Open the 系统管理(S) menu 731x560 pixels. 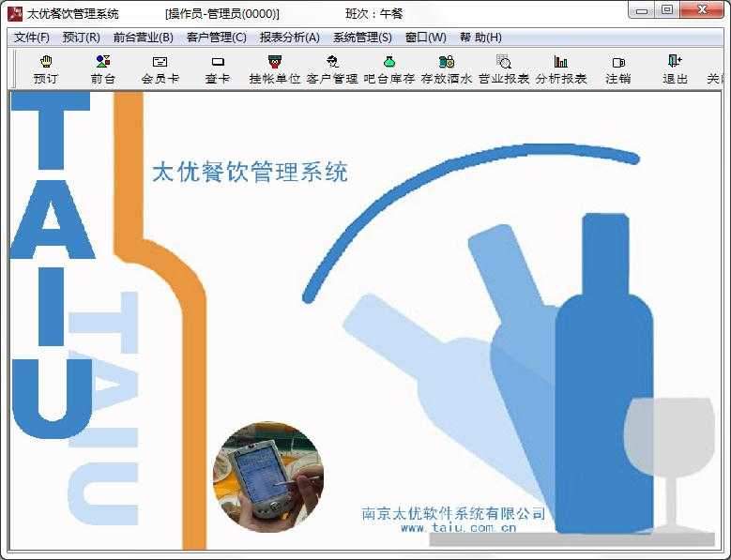pyautogui.click(x=362, y=38)
